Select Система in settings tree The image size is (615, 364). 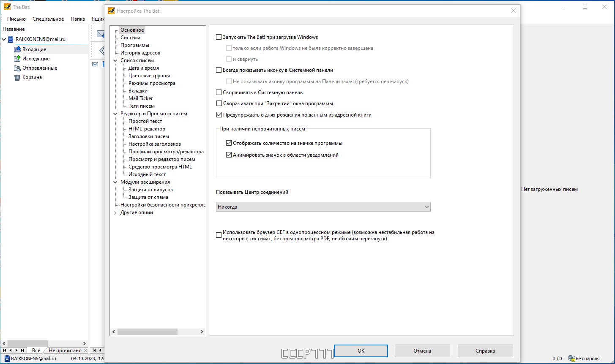pyautogui.click(x=130, y=38)
